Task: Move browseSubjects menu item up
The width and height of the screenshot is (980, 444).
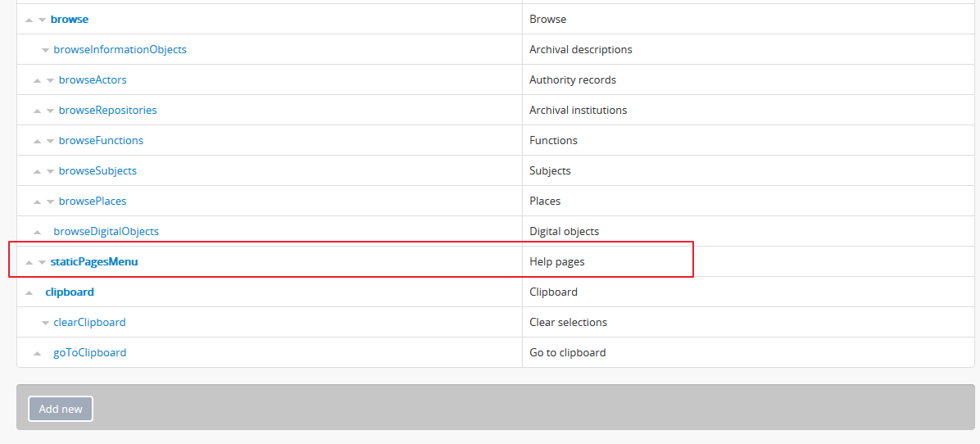Action: pyautogui.click(x=37, y=171)
